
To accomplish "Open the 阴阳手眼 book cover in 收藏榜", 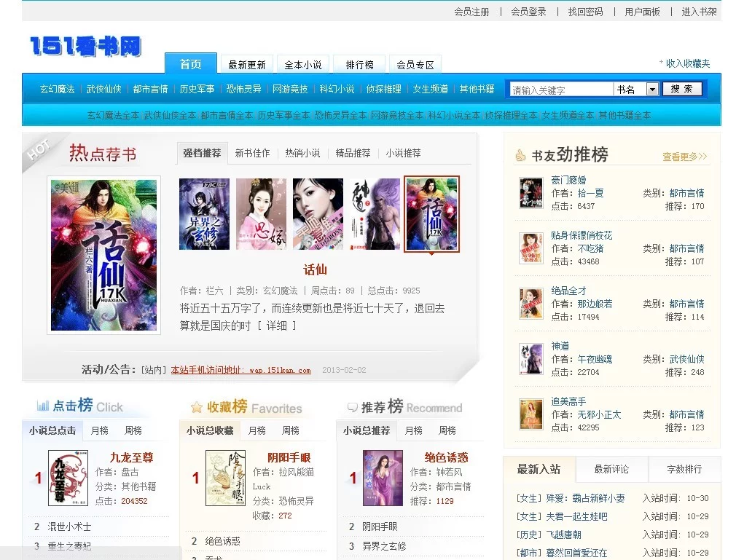I will click(x=225, y=478).
